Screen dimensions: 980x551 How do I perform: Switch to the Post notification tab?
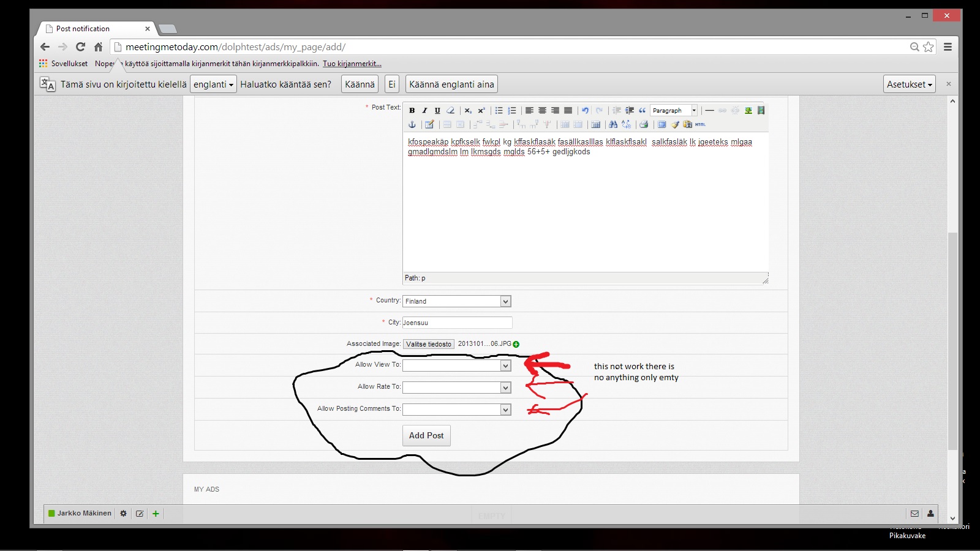point(98,29)
